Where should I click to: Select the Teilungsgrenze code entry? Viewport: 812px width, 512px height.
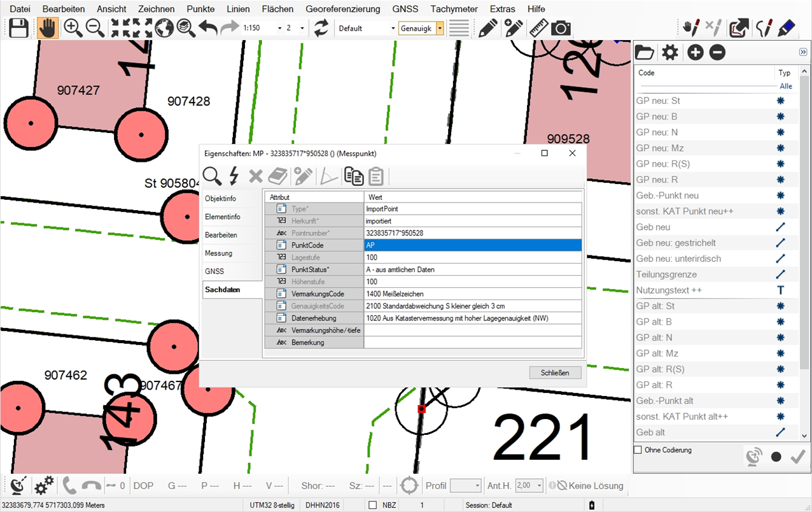click(666, 274)
